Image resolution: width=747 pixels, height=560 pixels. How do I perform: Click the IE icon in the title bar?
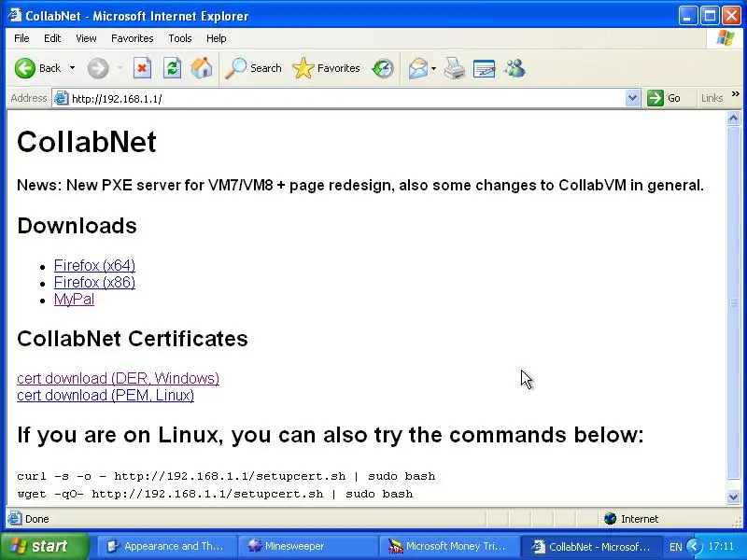pos(14,15)
